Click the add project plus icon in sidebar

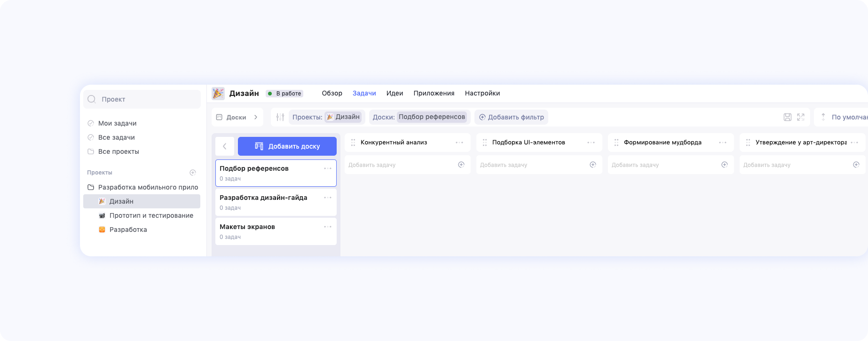[x=193, y=173]
